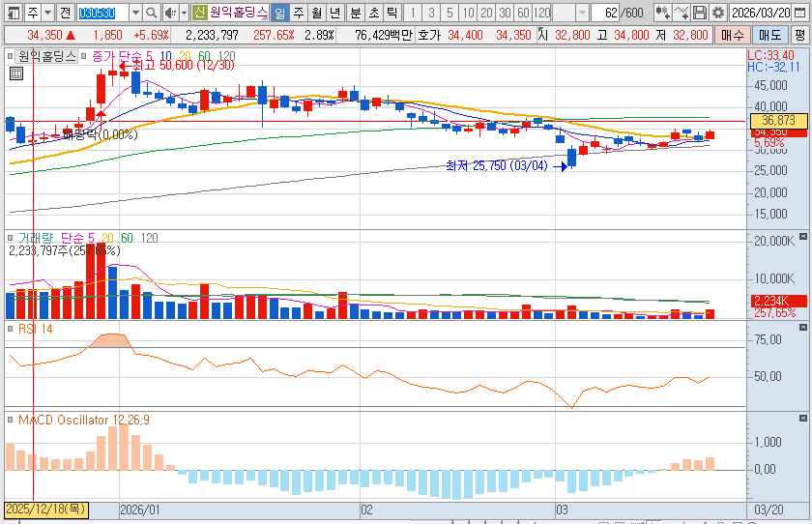Click the 호가 label in info bar
812x524 pixels.
coord(430,35)
